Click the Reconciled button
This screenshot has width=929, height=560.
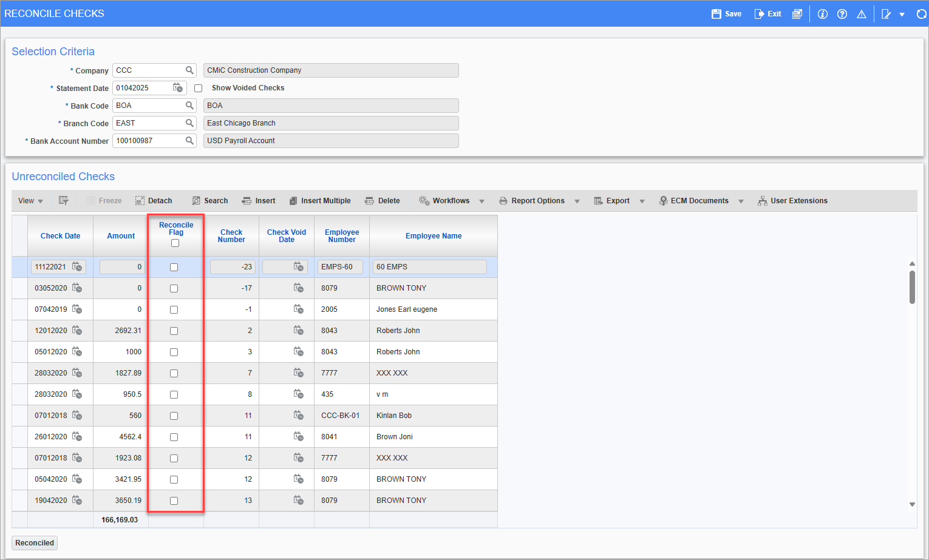coord(35,543)
